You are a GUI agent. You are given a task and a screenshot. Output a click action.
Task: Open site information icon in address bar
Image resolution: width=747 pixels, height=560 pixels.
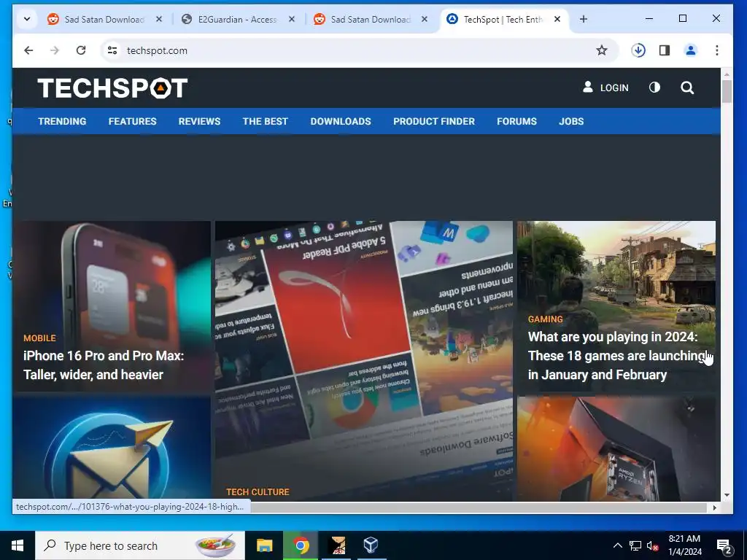pos(112,50)
